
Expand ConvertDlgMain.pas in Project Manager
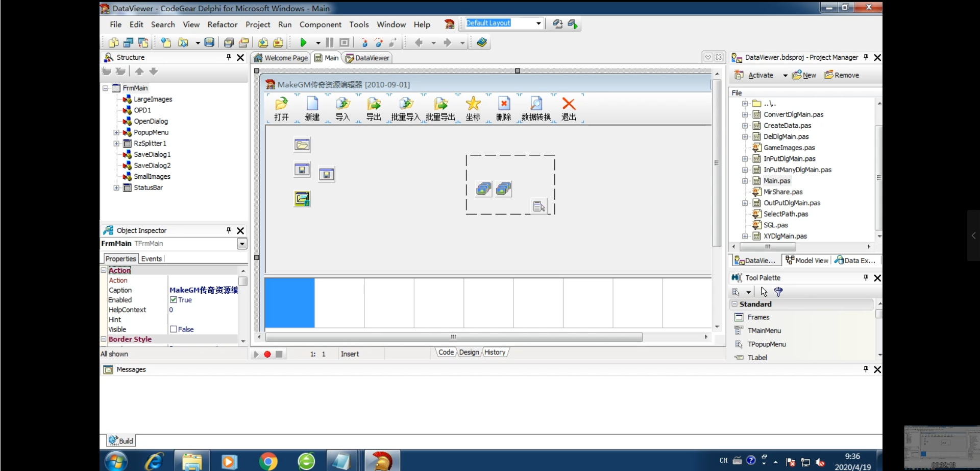[745, 114]
